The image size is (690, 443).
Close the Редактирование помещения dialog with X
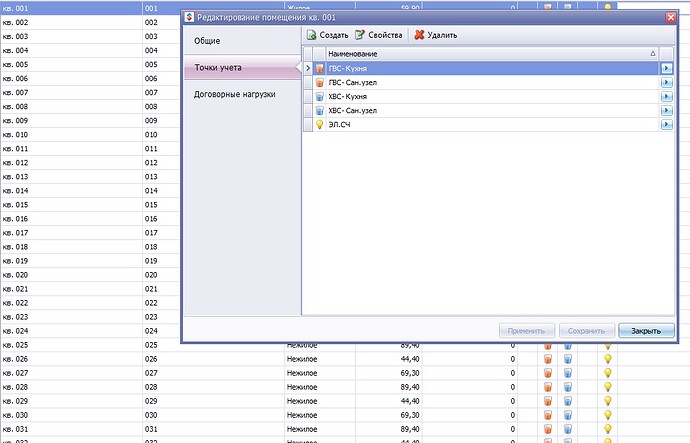670,17
